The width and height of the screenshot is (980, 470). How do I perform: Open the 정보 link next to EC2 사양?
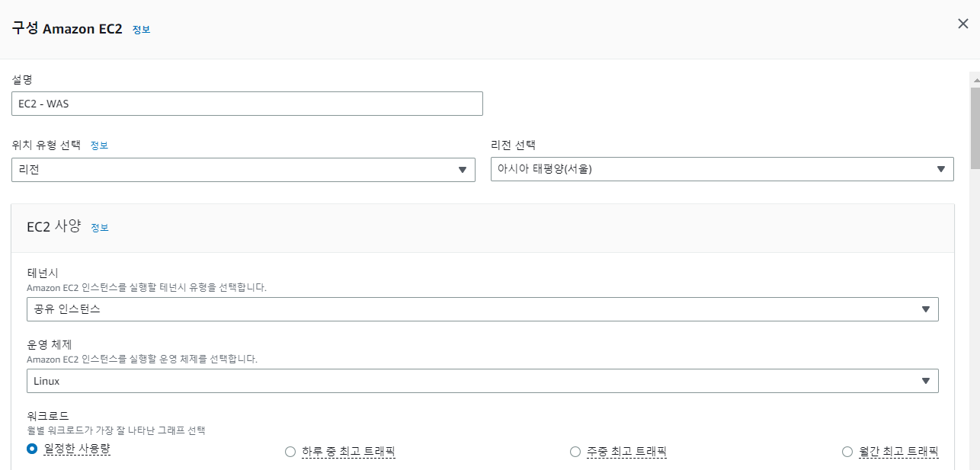point(100,228)
